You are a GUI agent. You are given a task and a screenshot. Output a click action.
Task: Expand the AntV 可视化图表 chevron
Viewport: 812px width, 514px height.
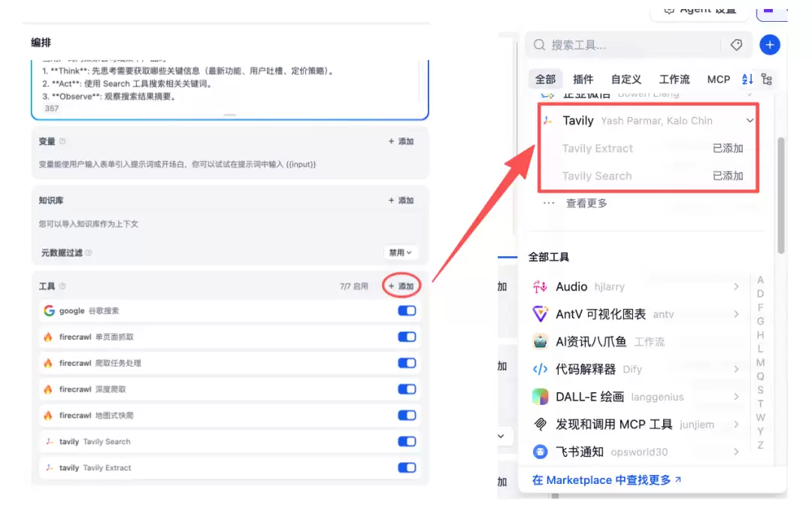pyautogui.click(x=736, y=314)
